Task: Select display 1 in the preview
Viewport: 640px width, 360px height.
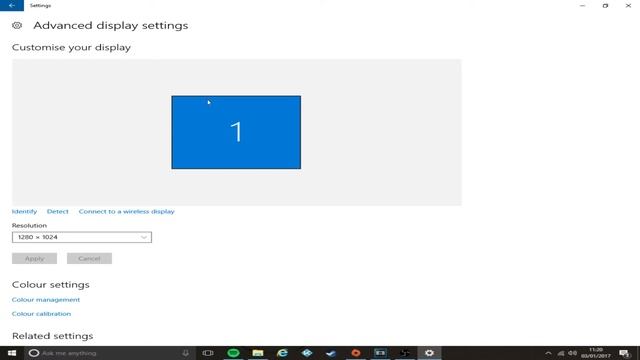Action: point(236,132)
